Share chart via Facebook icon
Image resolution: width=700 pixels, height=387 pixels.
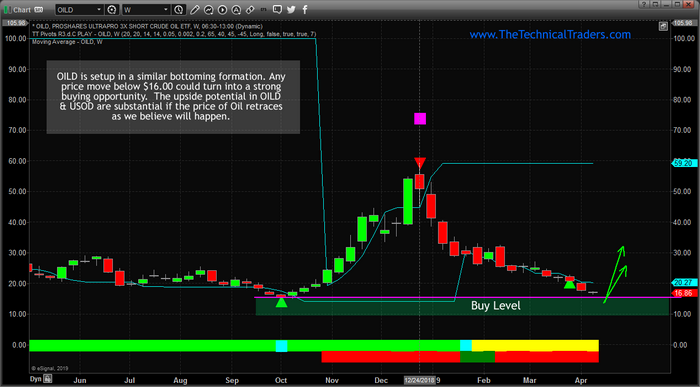point(305,9)
